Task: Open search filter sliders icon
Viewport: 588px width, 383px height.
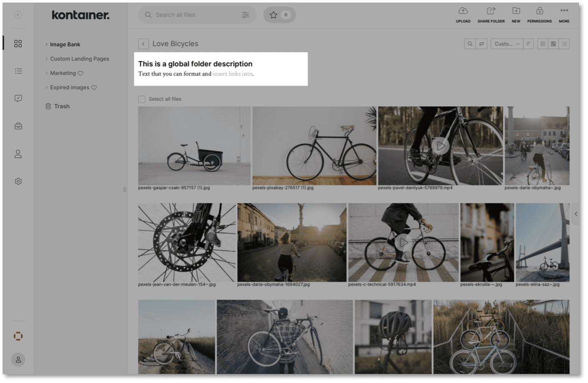Action: [x=245, y=15]
